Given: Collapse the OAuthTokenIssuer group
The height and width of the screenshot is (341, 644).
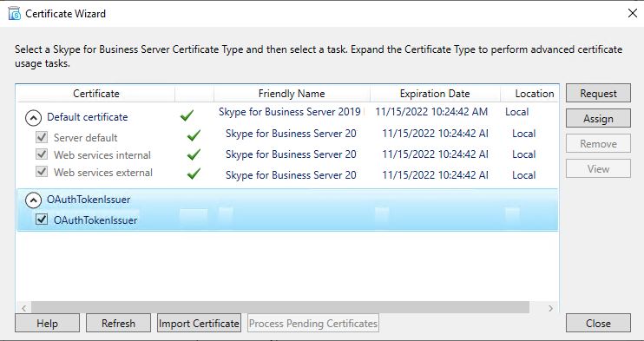Looking at the screenshot, I should 33,200.
